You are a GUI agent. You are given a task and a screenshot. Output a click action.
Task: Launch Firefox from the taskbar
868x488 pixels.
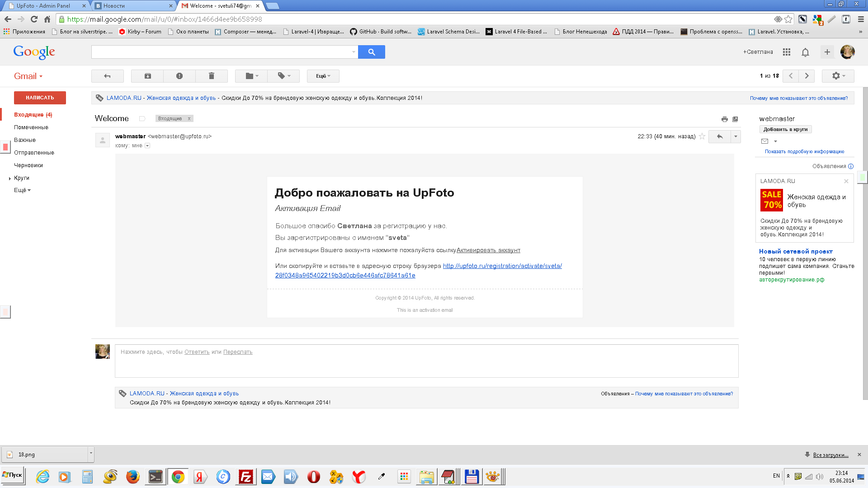[132, 477]
